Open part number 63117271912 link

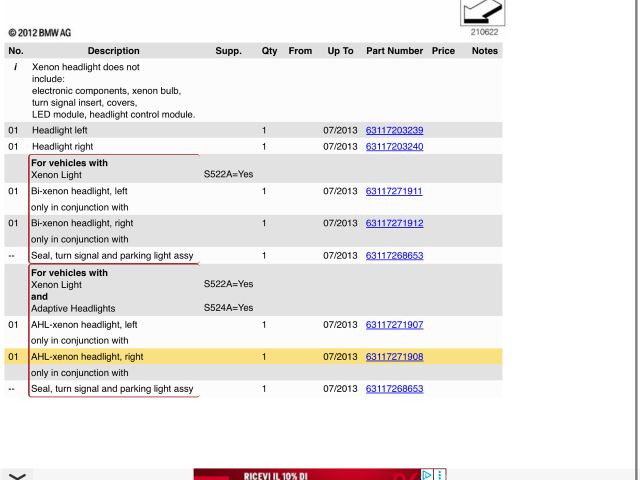click(x=394, y=223)
